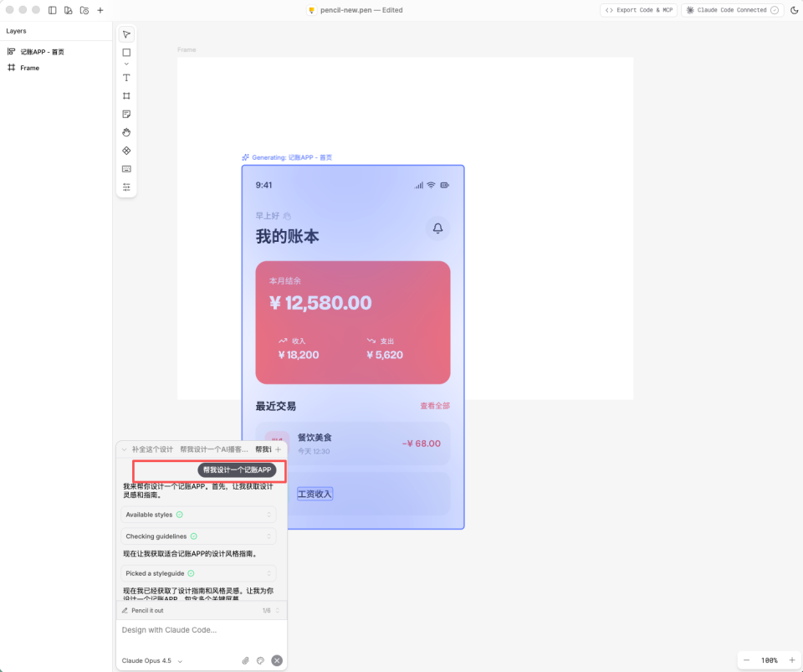The width and height of the screenshot is (803, 672).
Task: Attach a file with the paperclip icon
Action: (244, 660)
